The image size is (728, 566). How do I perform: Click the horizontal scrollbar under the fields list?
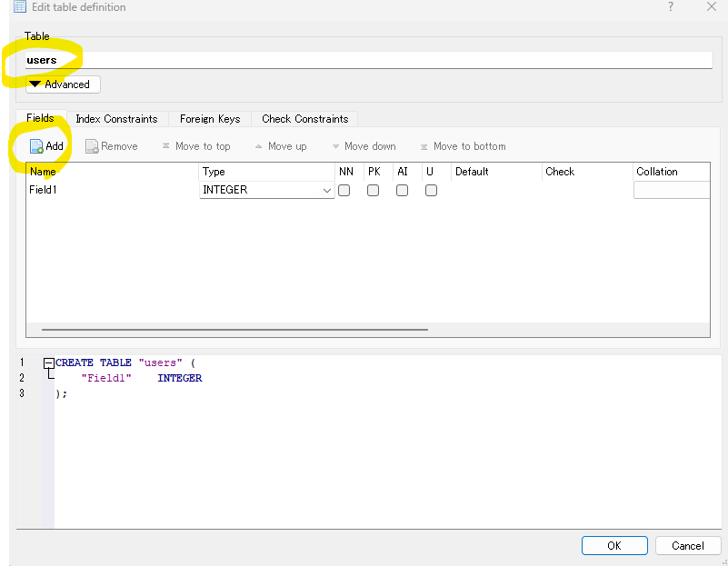pyautogui.click(x=234, y=330)
